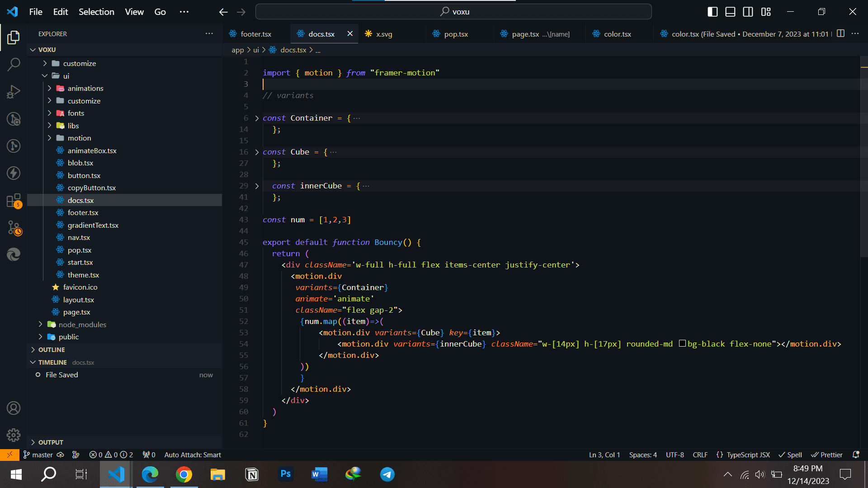Click the navigate back arrow
The width and height of the screenshot is (868, 488).
(223, 12)
